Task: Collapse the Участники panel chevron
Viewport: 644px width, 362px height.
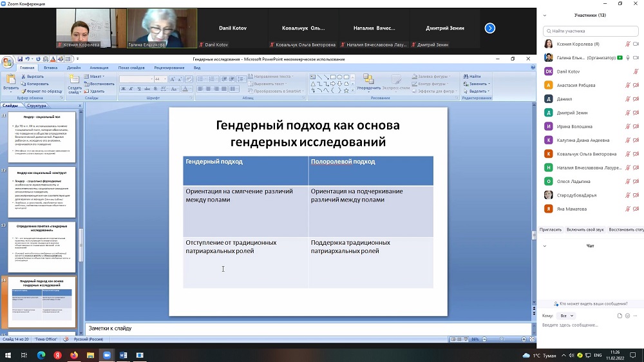Action: pos(544,15)
